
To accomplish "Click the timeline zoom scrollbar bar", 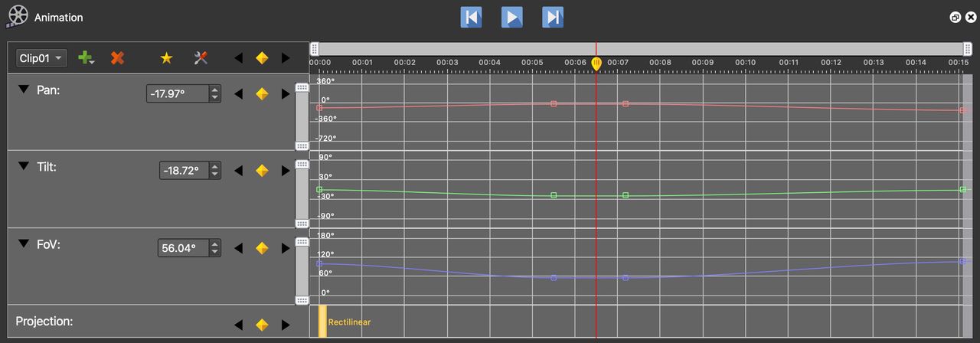I will tap(641, 49).
